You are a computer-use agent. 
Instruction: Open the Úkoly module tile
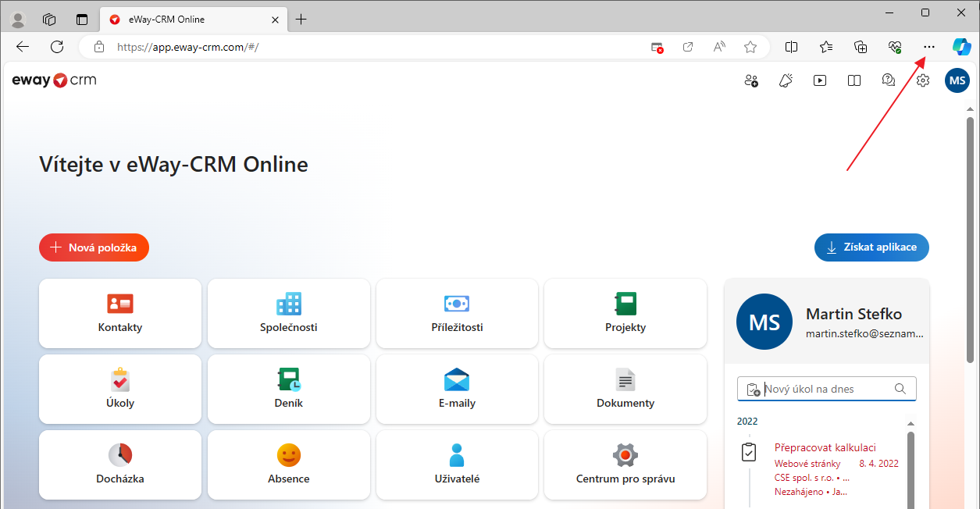click(x=120, y=390)
